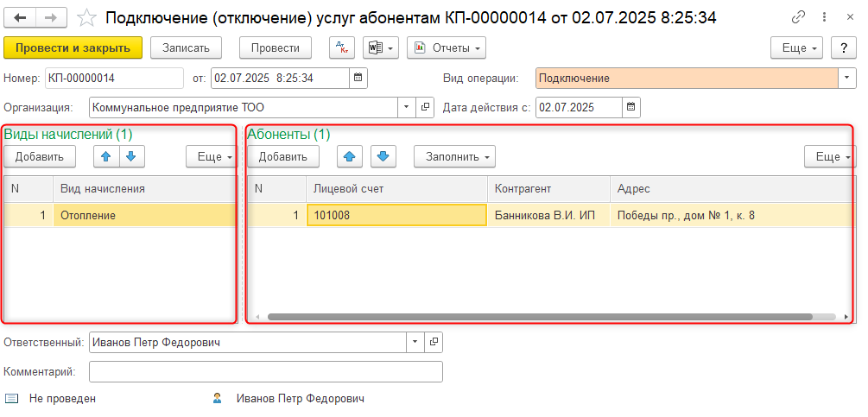This screenshot has height=417, width=868.
Task: Move accrual type row up
Action: tap(105, 156)
